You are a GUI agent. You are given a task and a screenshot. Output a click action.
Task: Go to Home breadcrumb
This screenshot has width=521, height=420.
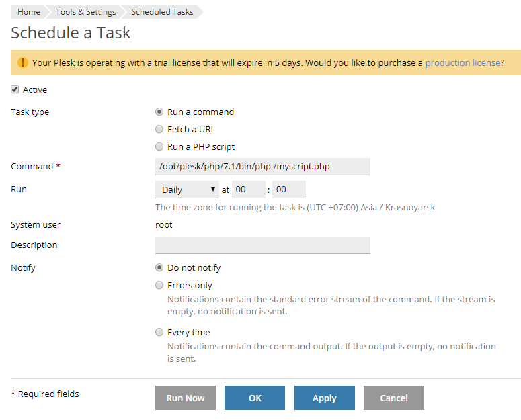28,12
